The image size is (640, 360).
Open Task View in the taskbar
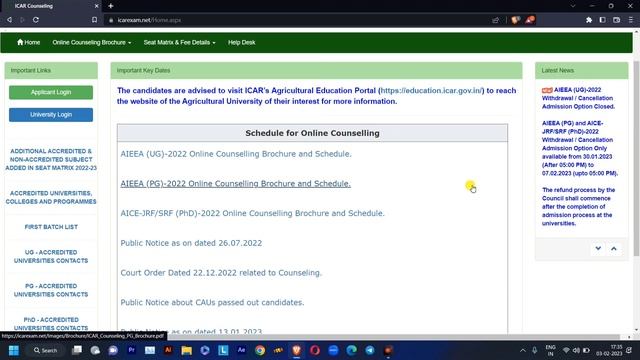[77, 350]
